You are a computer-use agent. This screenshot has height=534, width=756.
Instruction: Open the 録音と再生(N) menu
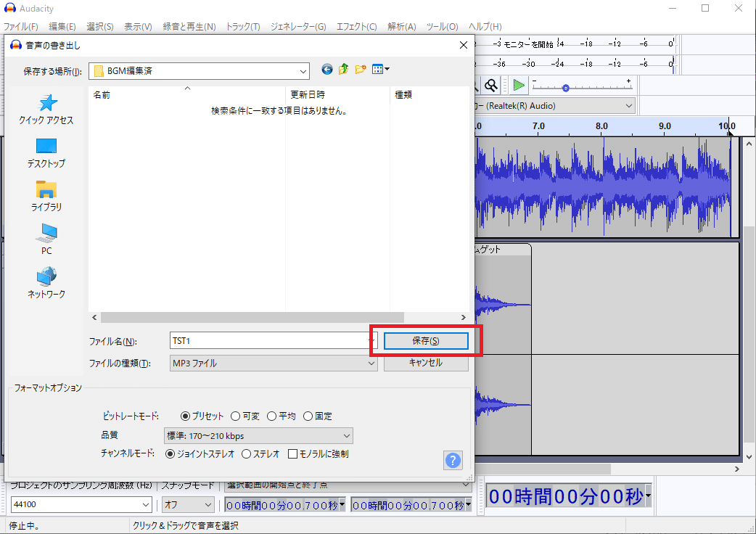tap(189, 27)
